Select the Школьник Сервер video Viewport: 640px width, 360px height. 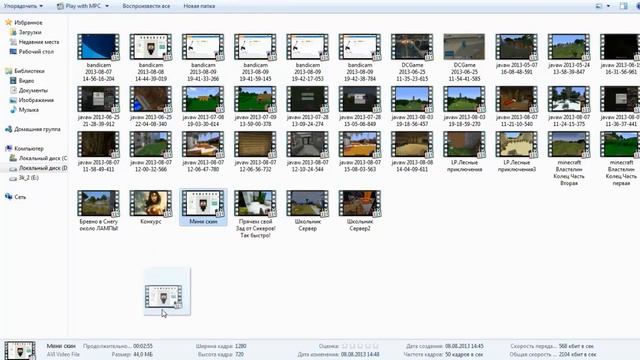307,211
